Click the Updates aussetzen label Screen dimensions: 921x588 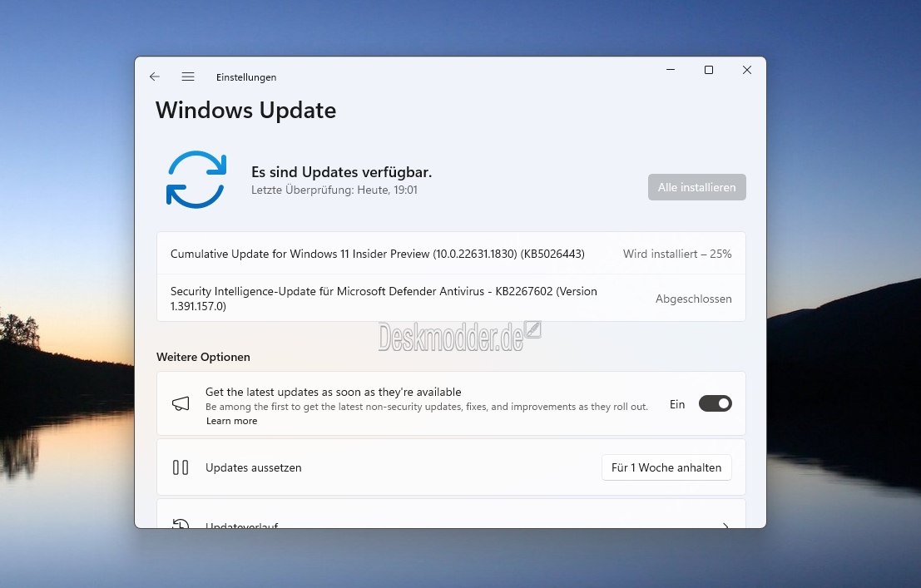click(253, 467)
